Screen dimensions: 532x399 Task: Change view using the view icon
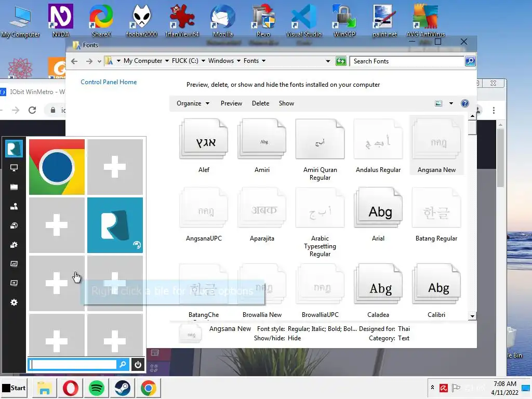pos(438,103)
